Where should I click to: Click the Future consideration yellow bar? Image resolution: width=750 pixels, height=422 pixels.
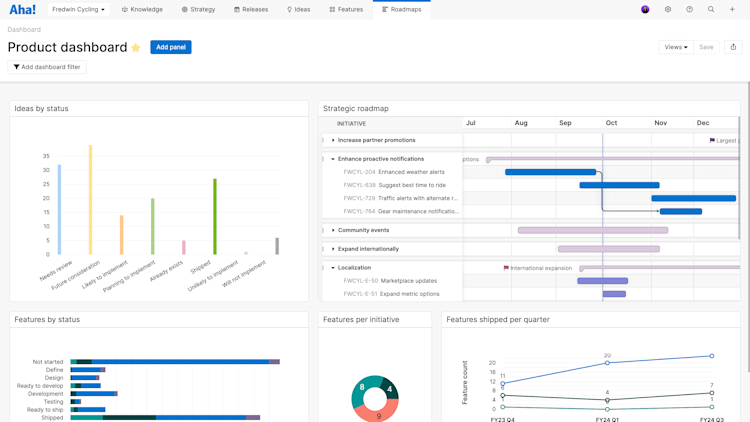pyautogui.click(x=90, y=200)
